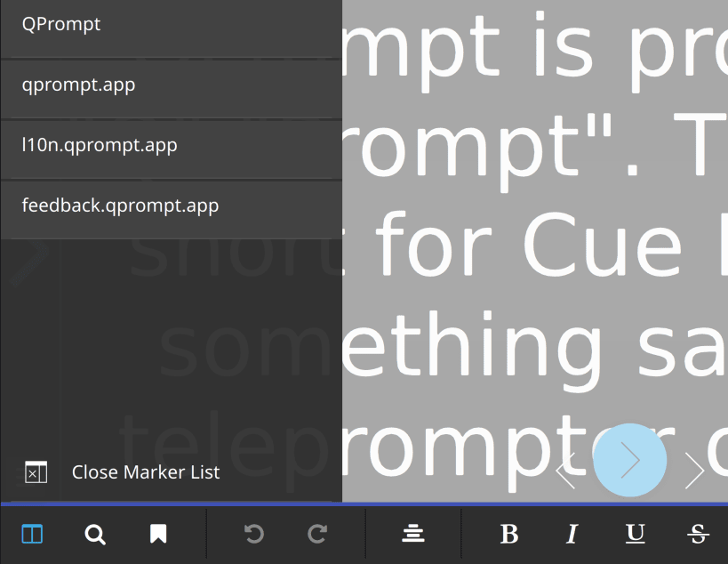
Task: Go to the l10n.qprompt.app marker
Action: click(x=171, y=149)
